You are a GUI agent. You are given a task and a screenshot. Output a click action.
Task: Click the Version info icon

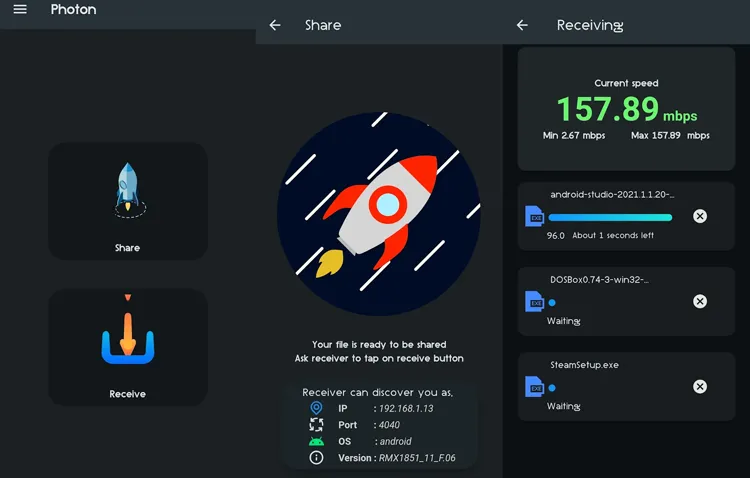pyautogui.click(x=316, y=458)
